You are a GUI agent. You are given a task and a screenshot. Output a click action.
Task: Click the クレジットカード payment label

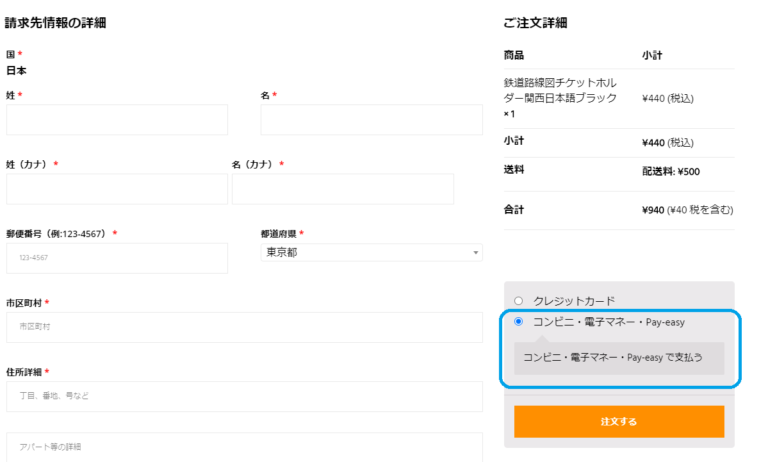[x=574, y=301]
